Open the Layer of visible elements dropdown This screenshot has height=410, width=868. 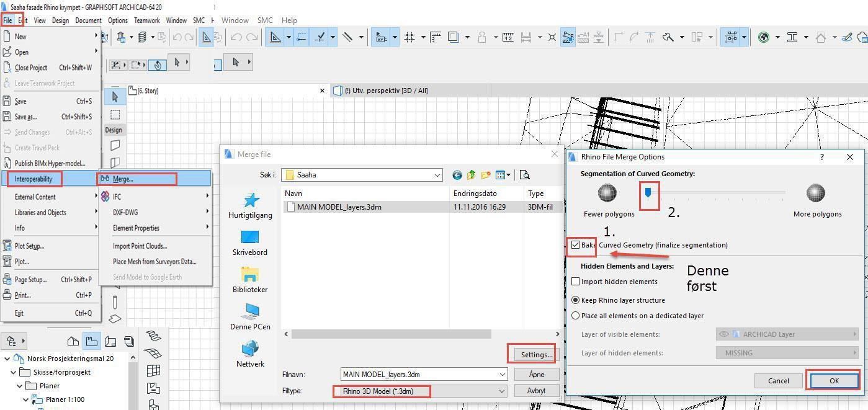click(787, 334)
